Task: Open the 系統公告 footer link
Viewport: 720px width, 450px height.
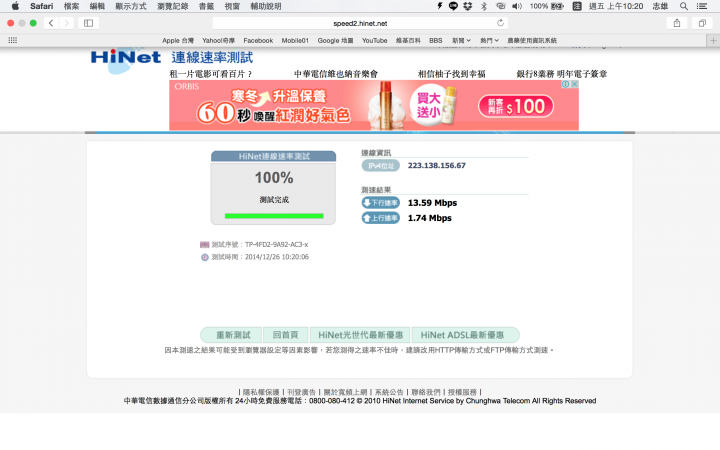Action: pyautogui.click(x=389, y=392)
